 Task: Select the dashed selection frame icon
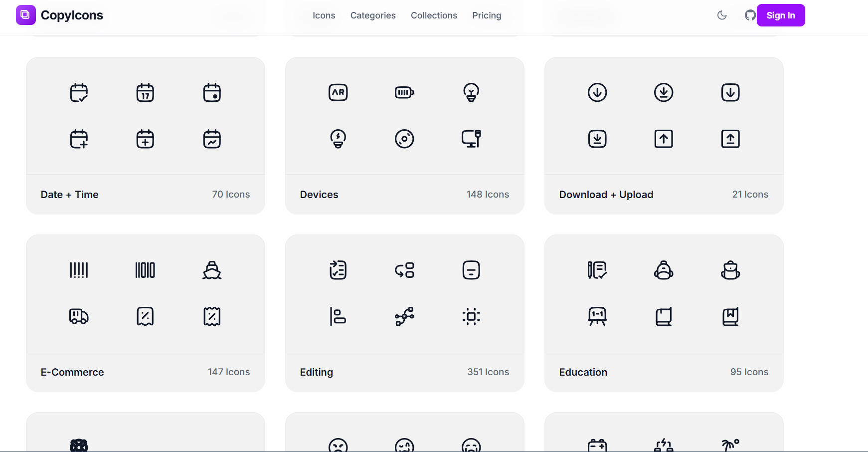(471, 316)
